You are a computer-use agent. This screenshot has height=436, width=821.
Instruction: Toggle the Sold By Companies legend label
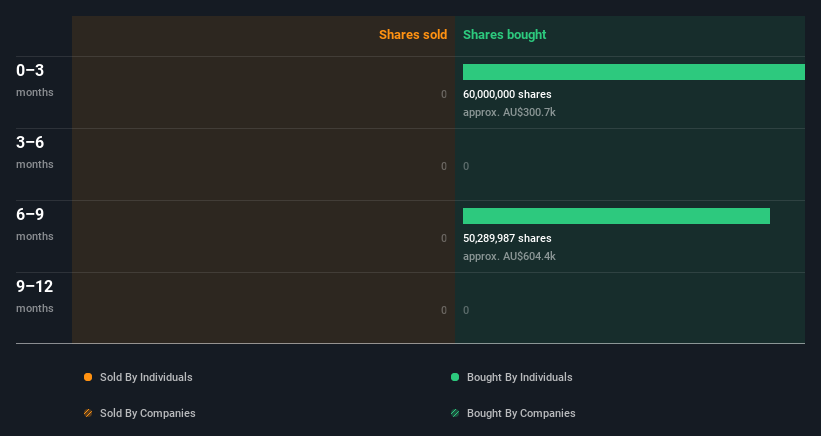(148, 413)
